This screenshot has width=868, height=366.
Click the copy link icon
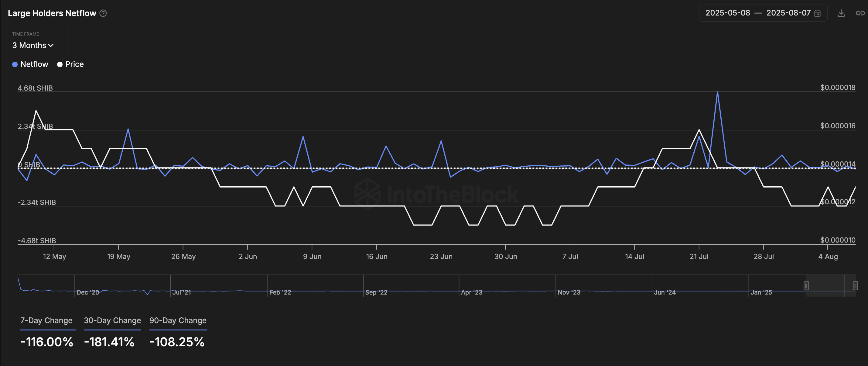click(860, 13)
